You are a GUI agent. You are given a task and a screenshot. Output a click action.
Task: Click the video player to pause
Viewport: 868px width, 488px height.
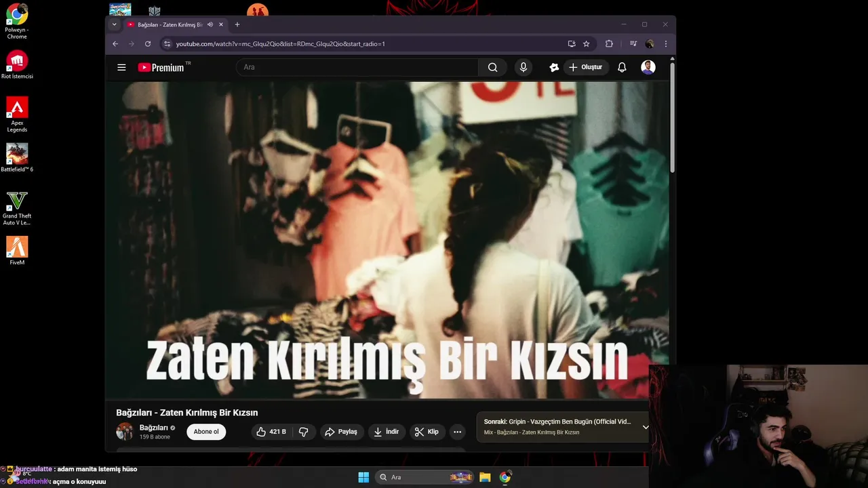tap(387, 240)
